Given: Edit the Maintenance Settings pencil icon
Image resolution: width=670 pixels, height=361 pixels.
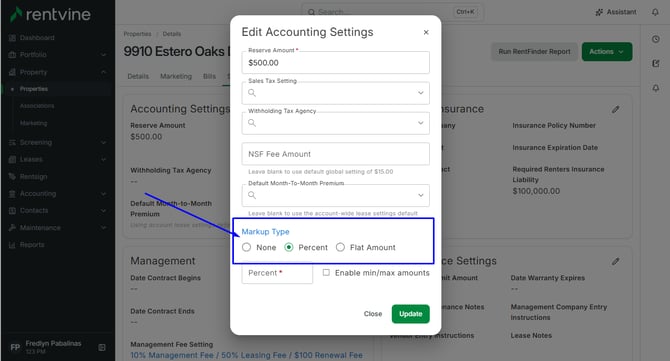Looking at the screenshot, I should point(615,261).
